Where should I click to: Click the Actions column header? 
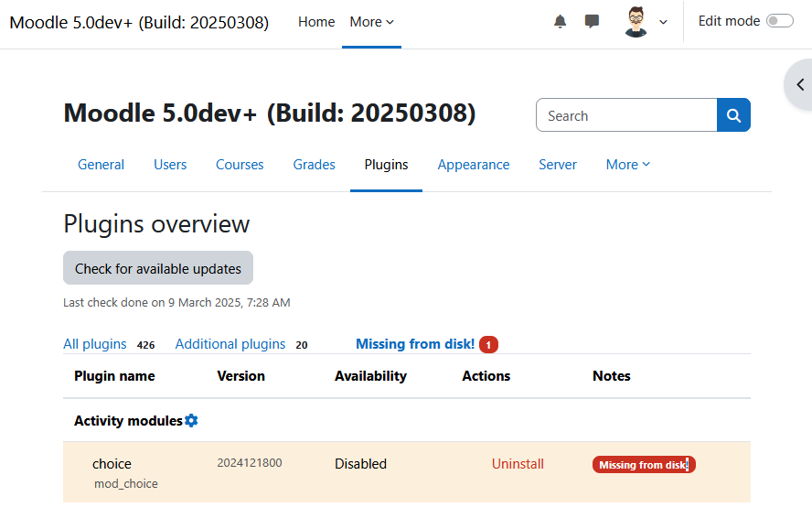coord(486,376)
